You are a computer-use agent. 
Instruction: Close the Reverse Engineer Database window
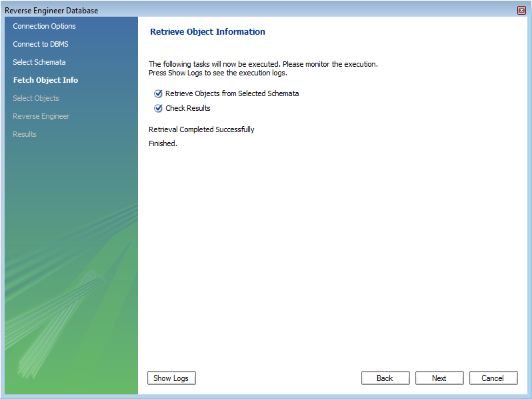click(x=521, y=10)
